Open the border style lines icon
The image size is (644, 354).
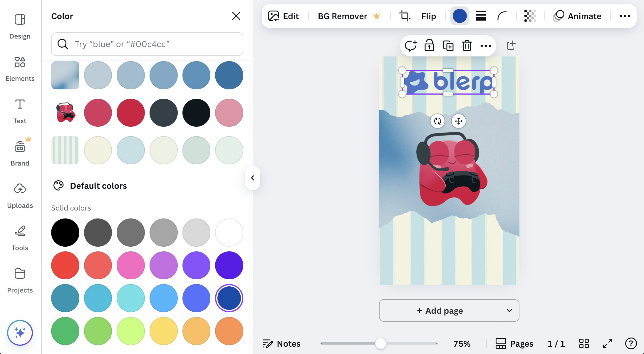tap(481, 16)
